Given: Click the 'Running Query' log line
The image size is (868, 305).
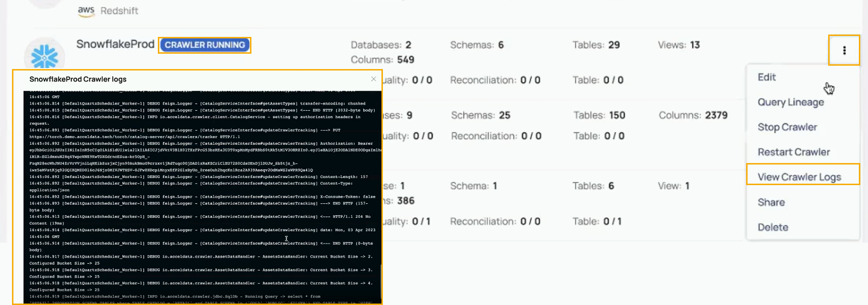Looking at the screenshot, I should coord(175,297).
